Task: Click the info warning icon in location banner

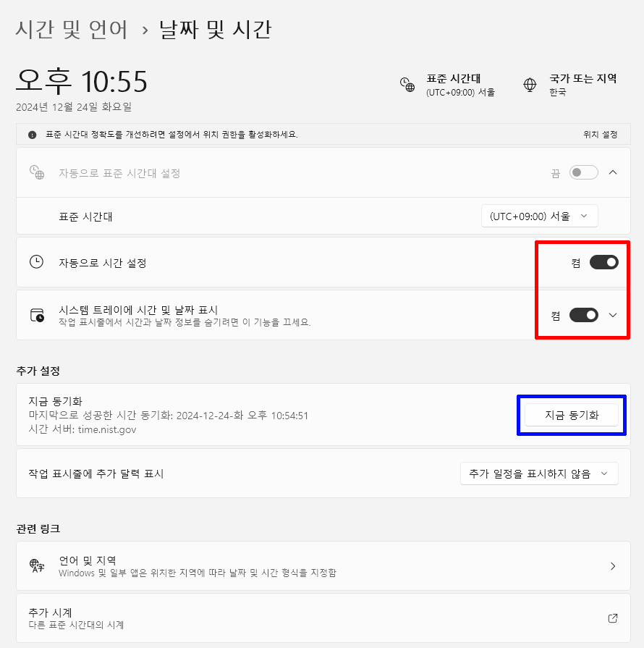Action: (33, 135)
